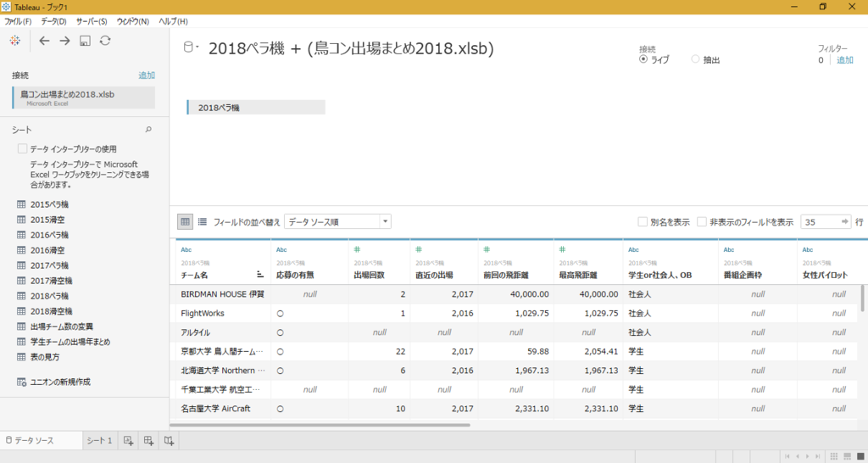Screen dimensions: 868x463
Task: Select the 鳥コン出場まとめ2018.xlsb connection
Action: [84, 98]
